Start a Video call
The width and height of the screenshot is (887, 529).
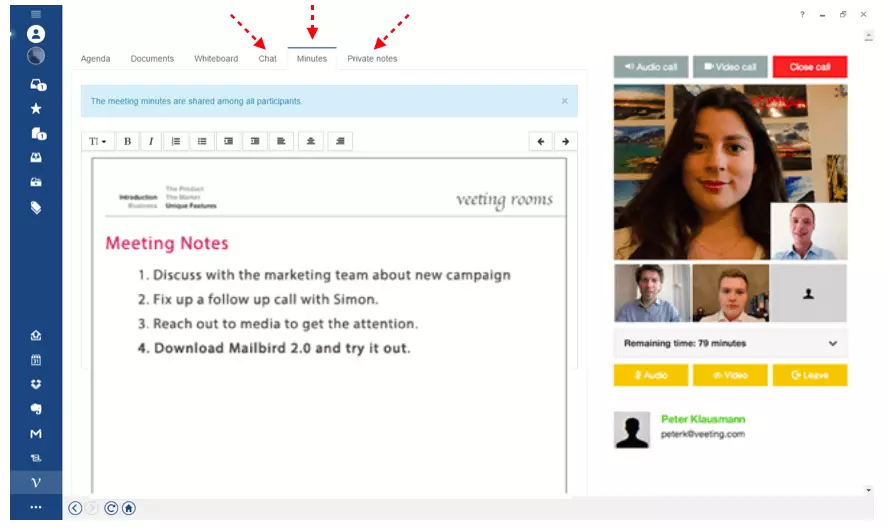tap(730, 67)
